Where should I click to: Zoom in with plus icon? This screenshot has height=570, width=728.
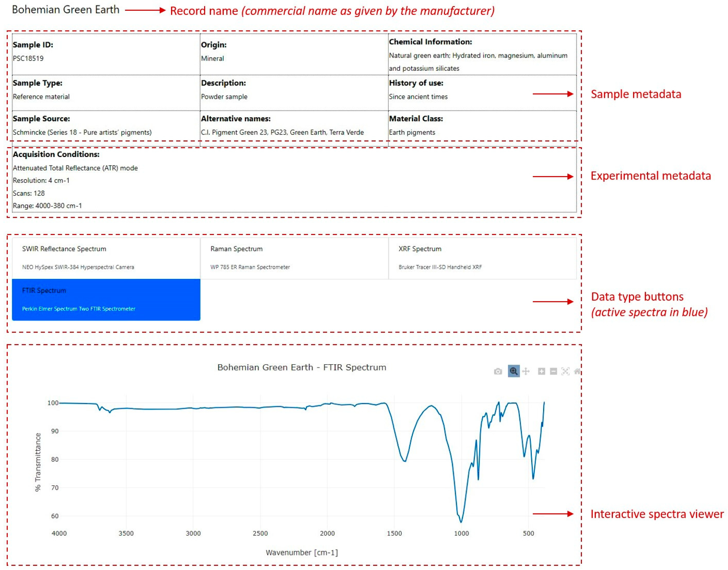541,371
